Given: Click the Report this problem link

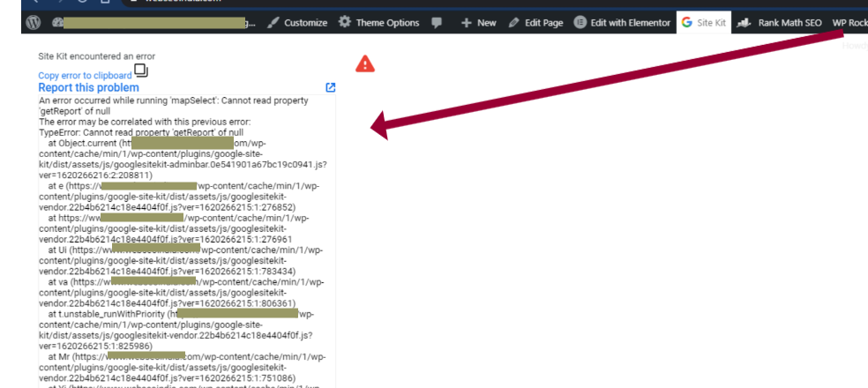Looking at the screenshot, I should click(x=88, y=87).
